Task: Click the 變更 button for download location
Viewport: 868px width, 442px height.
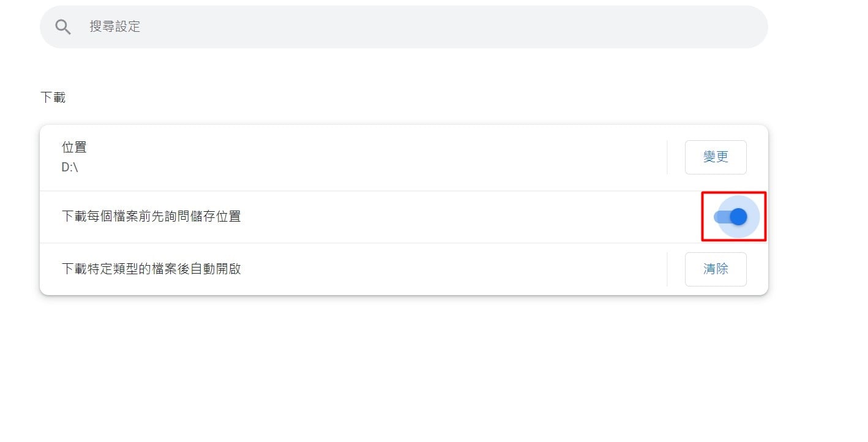Action: pos(716,157)
